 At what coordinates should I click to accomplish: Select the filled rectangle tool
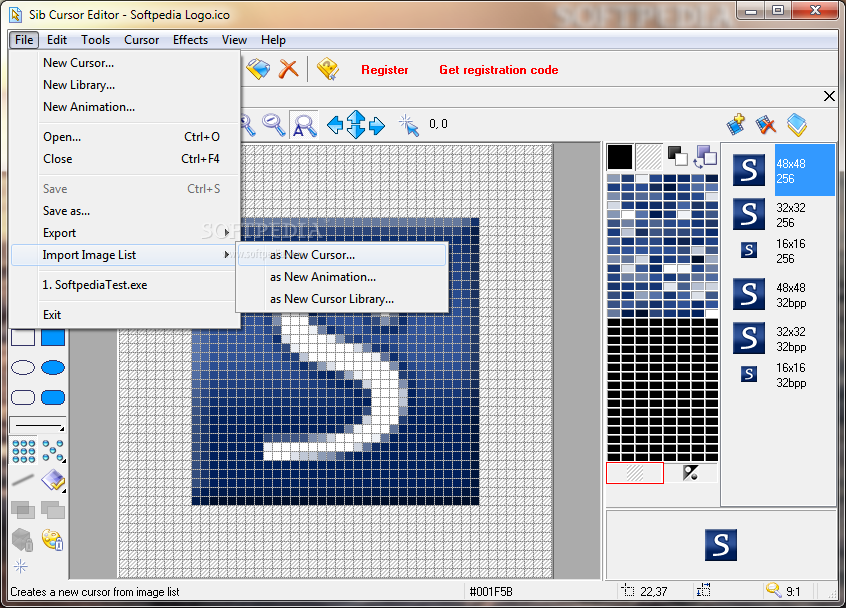click(53, 337)
